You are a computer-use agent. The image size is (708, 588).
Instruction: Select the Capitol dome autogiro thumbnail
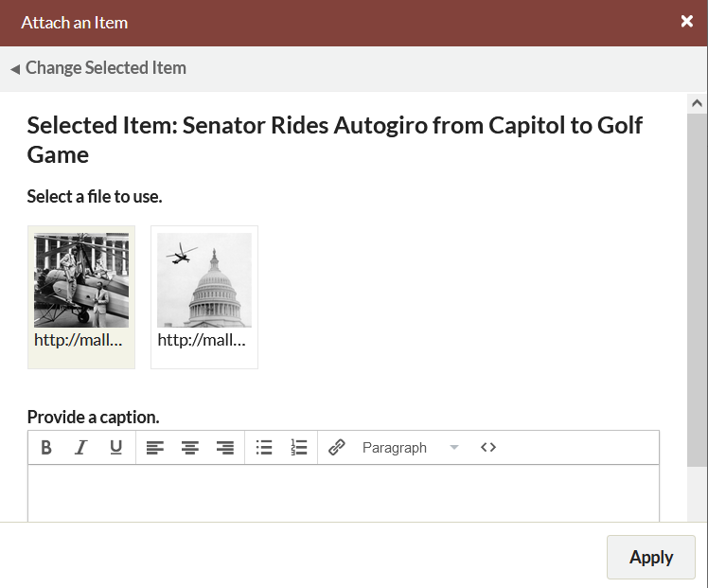[204, 280]
